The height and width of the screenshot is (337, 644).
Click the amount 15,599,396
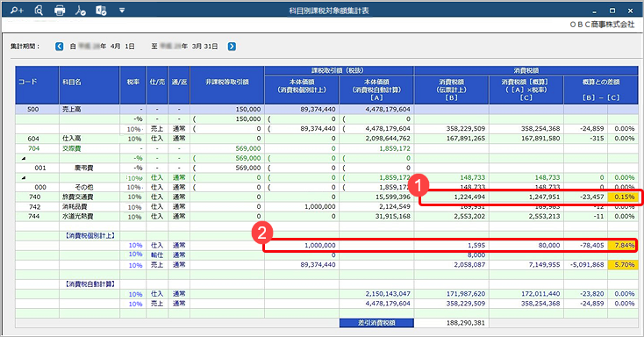tap(393, 197)
